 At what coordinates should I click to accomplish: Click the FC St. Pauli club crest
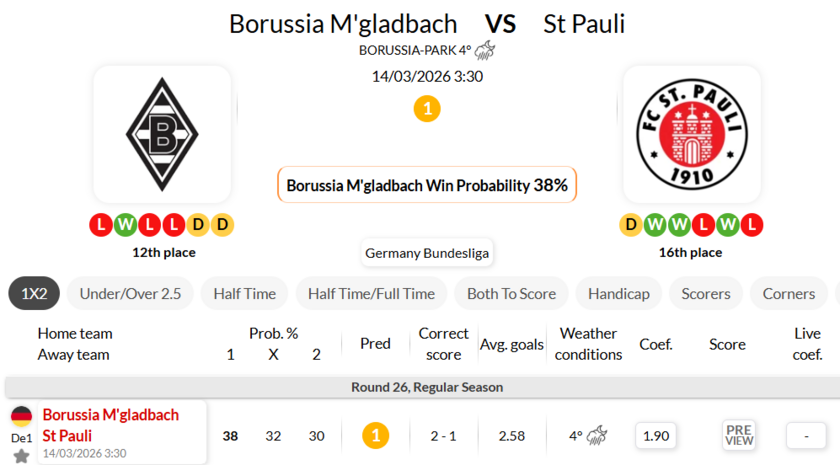691,134
